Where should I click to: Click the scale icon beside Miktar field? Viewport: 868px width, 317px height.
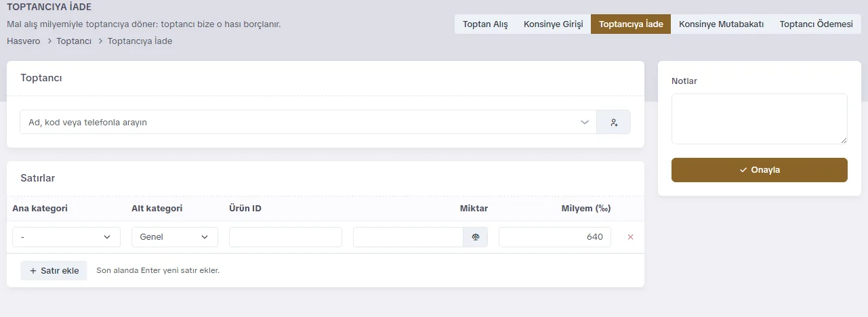coord(476,237)
